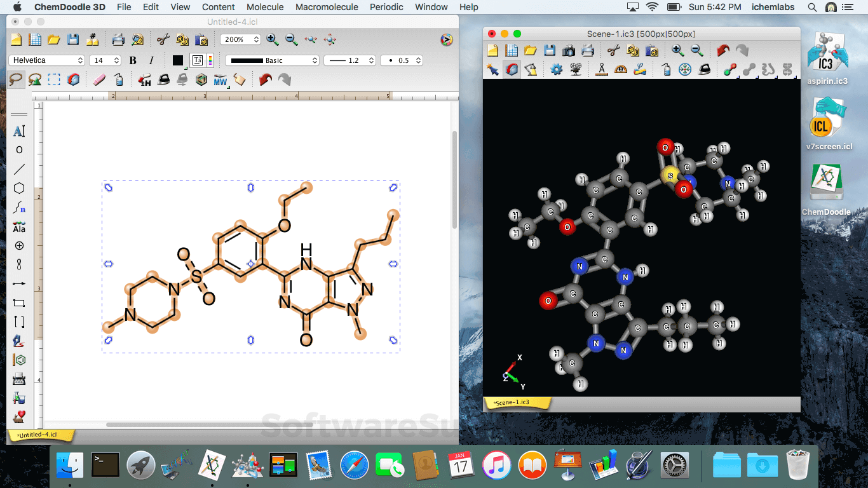
Task: Click the undo arrow in 2D toolbar
Action: (x=265, y=79)
